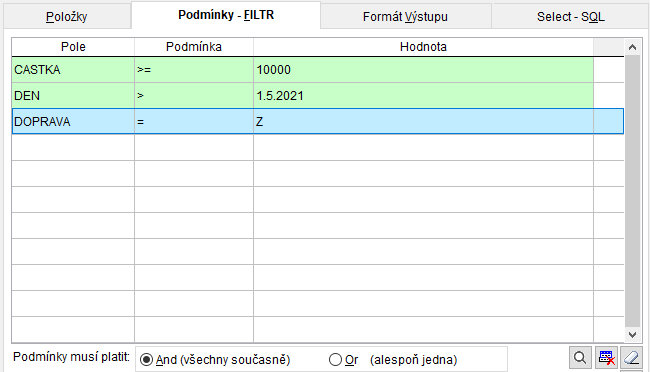The width and height of the screenshot is (650, 372).
Task: Click the >= condition cell for CASTKA
Action: coord(194,70)
